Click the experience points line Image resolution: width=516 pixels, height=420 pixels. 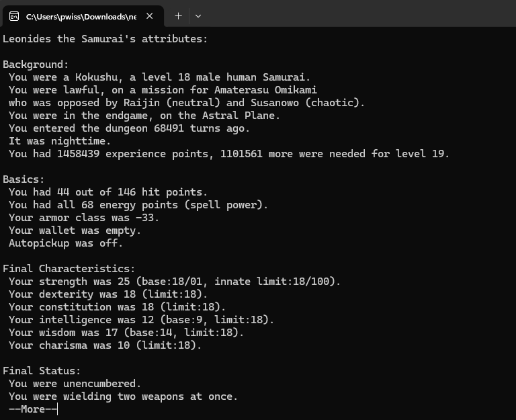228,154
